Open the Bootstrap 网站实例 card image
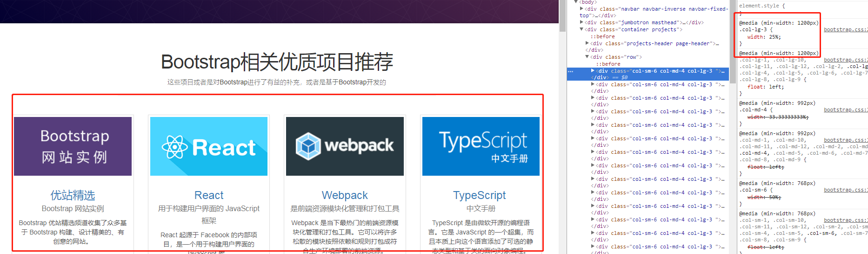This screenshot has width=868, height=254. click(x=73, y=146)
